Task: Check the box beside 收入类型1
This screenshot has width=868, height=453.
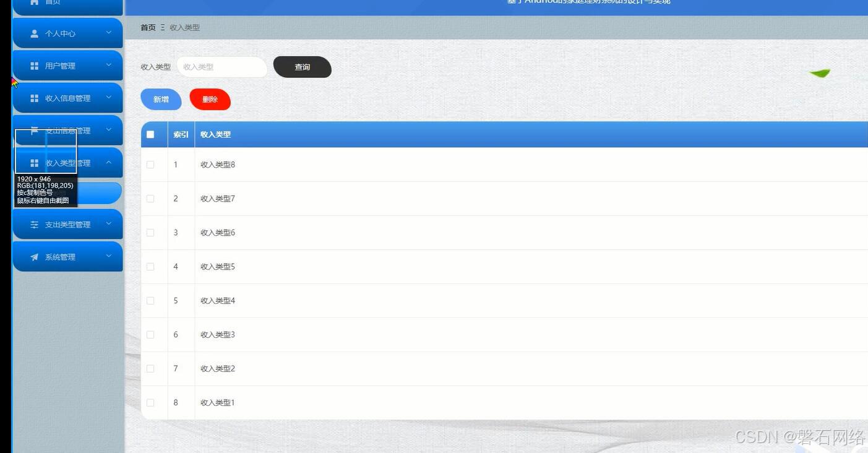Action: tap(150, 403)
